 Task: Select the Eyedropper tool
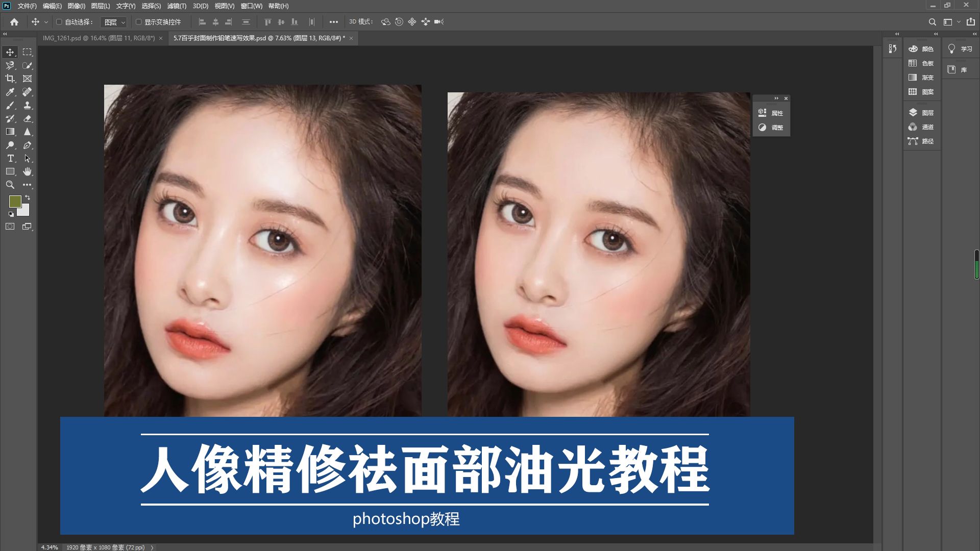(10, 92)
